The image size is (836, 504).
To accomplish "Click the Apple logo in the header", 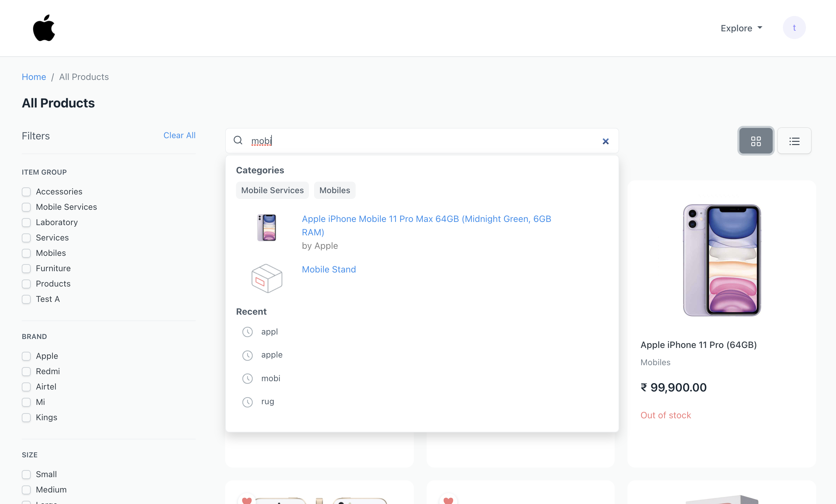I will tap(44, 28).
